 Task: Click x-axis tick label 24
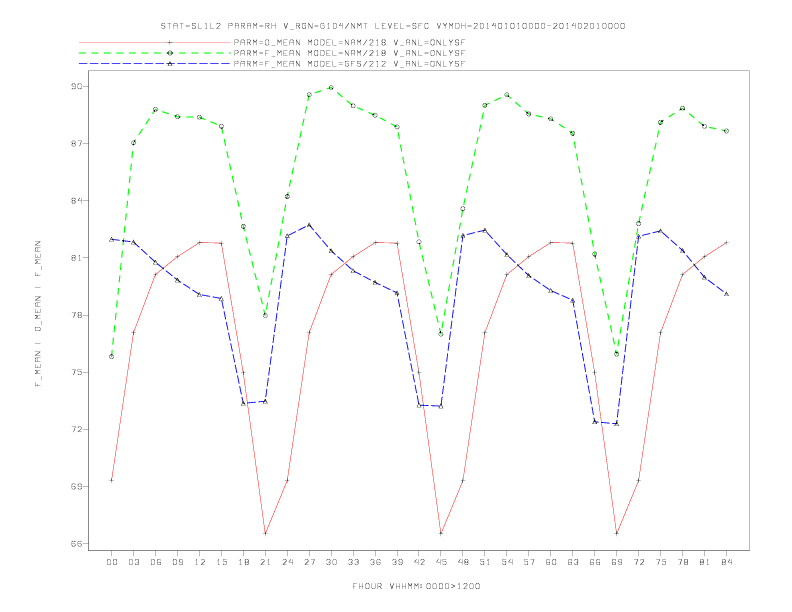point(287,562)
